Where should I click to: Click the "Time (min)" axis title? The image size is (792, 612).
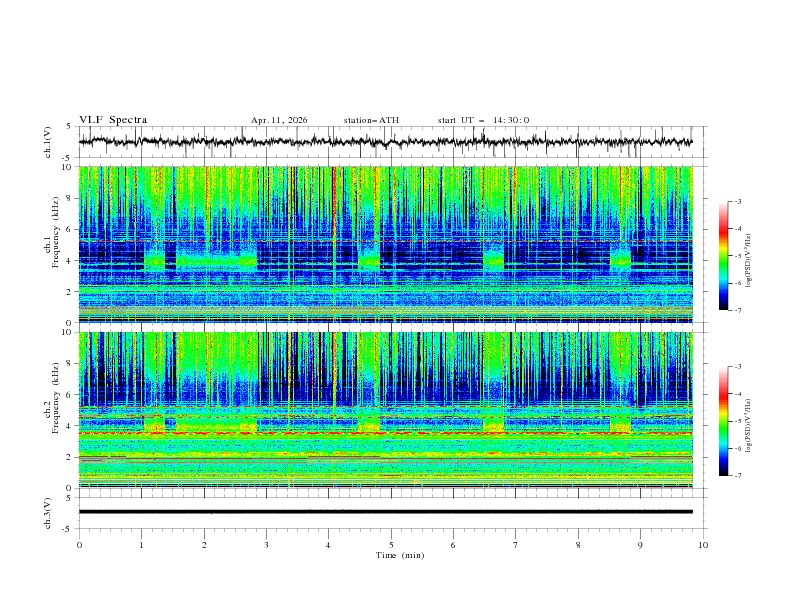pyautogui.click(x=400, y=555)
